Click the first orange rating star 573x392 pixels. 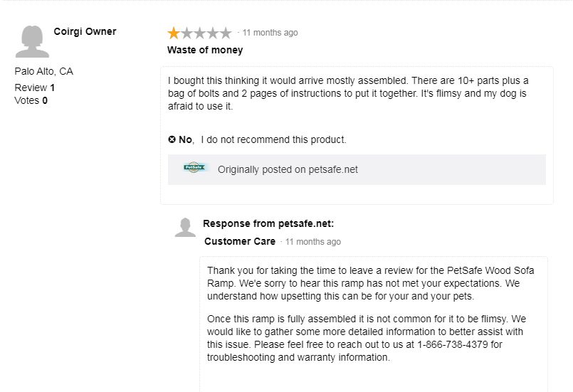pos(174,33)
